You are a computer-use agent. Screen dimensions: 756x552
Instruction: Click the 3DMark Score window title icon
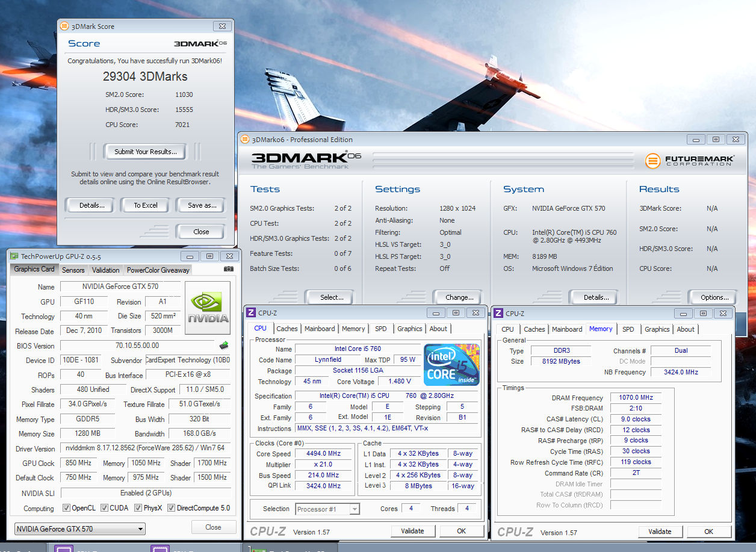(x=64, y=26)
